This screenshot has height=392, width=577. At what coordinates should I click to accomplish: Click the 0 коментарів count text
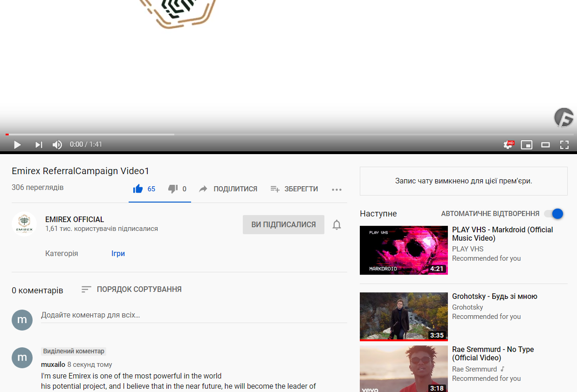37,291
